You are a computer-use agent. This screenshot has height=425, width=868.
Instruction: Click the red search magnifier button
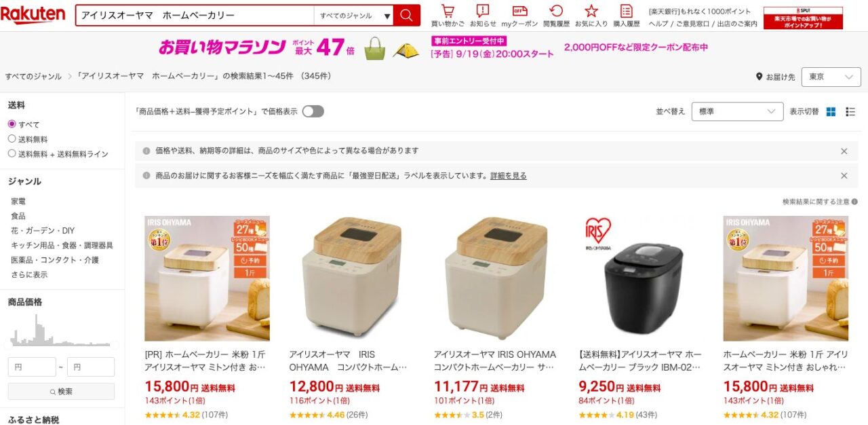tap(407, 15)
